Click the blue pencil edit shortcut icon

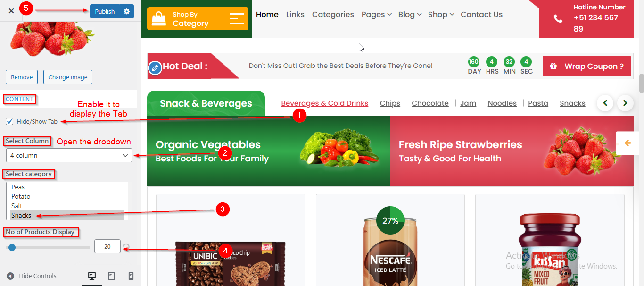pos(155,68)
